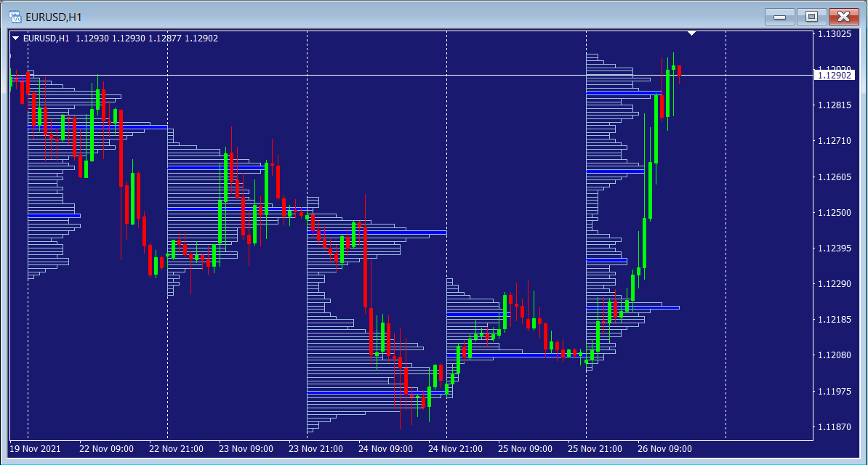868x465 pixels.
Task: Click the current price label 1.12902
Action: coord(834,76)
